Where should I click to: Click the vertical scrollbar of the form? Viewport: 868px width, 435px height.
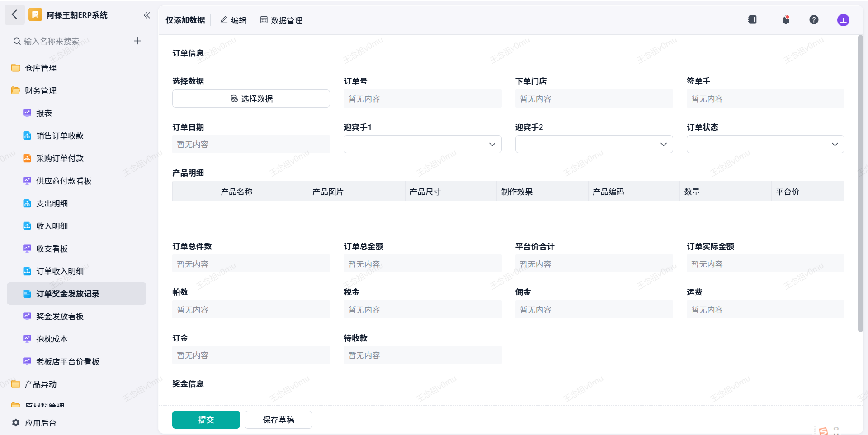[860, 183]
